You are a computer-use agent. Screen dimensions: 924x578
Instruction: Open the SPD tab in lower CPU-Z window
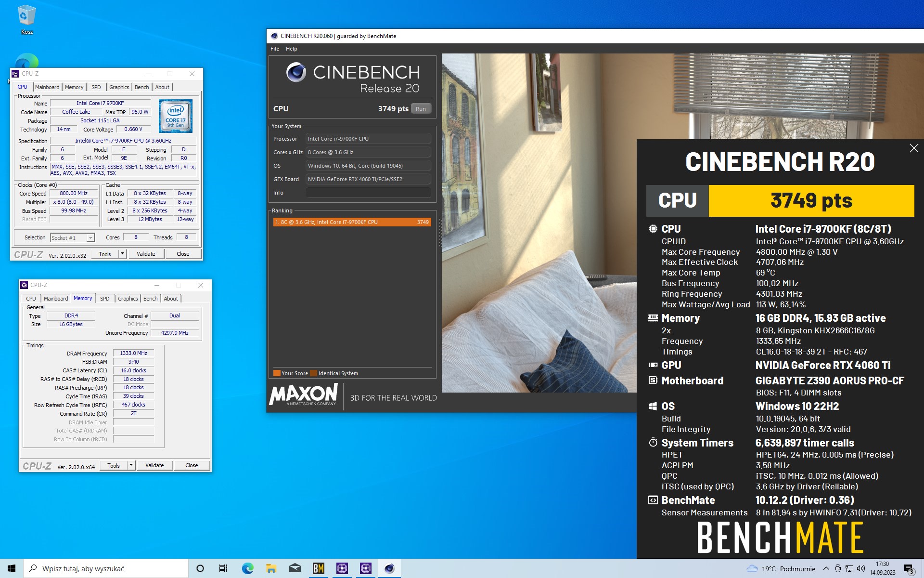[x=105, y=299]
